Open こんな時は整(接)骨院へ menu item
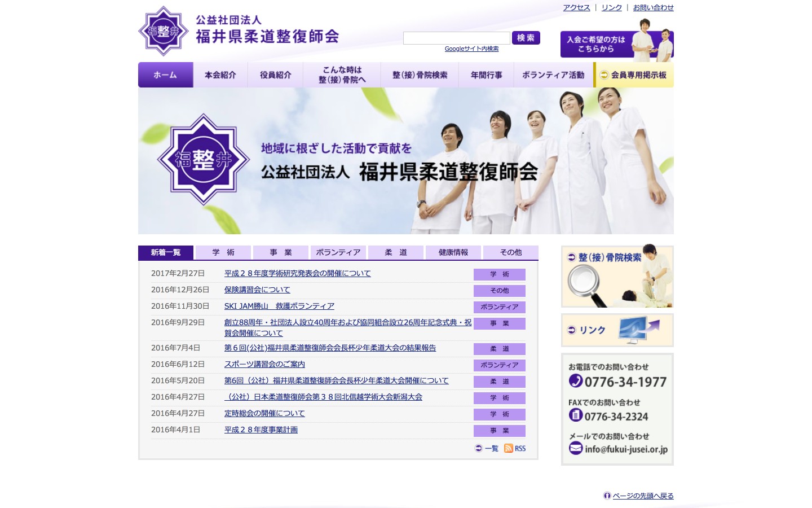This screenshot has height=508, width=812. pyautogui.click(x=342, y=75)
